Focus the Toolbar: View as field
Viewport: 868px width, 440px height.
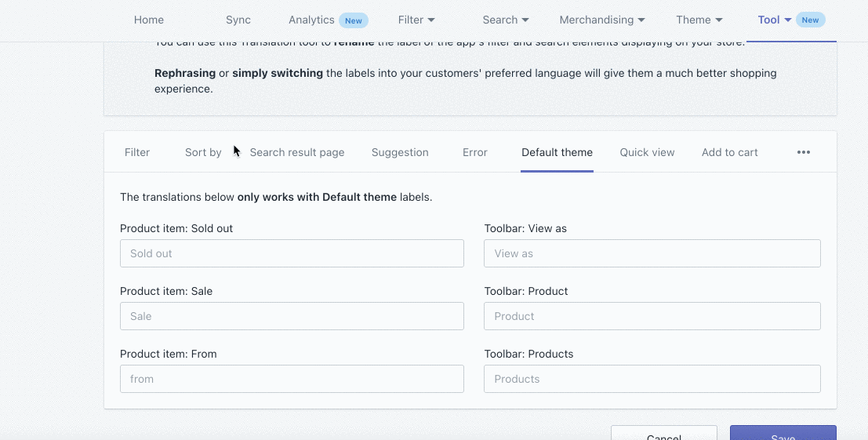(x=652, y=253)
